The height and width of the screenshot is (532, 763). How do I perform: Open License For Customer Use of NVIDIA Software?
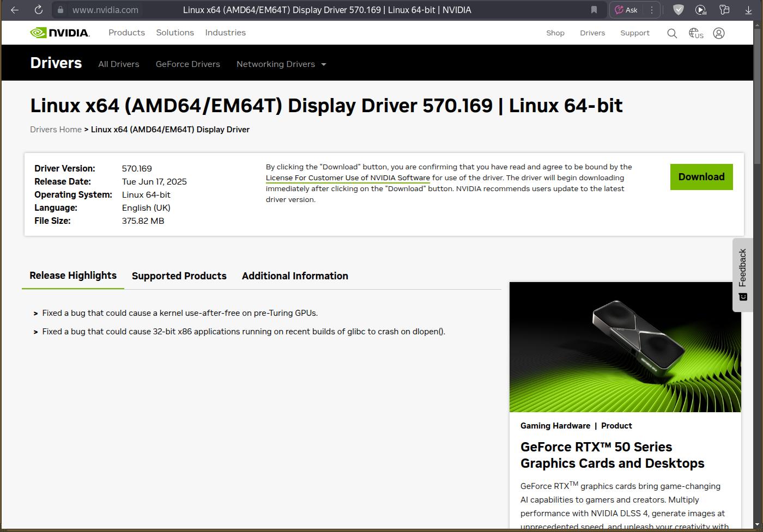pyautogui.click(x=348, y=178)
